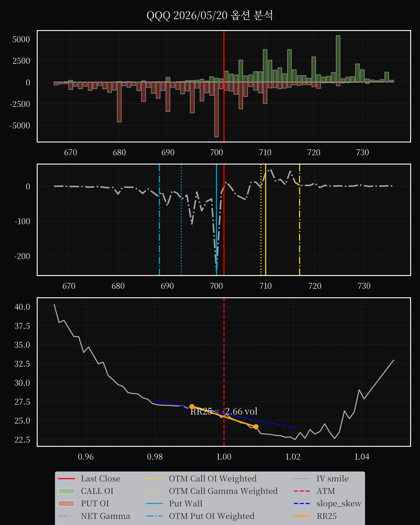The height and width of the screenshot is (525, 420).
Task: Select the "NET Gamma" legend label
Action: tap(105, 516)
